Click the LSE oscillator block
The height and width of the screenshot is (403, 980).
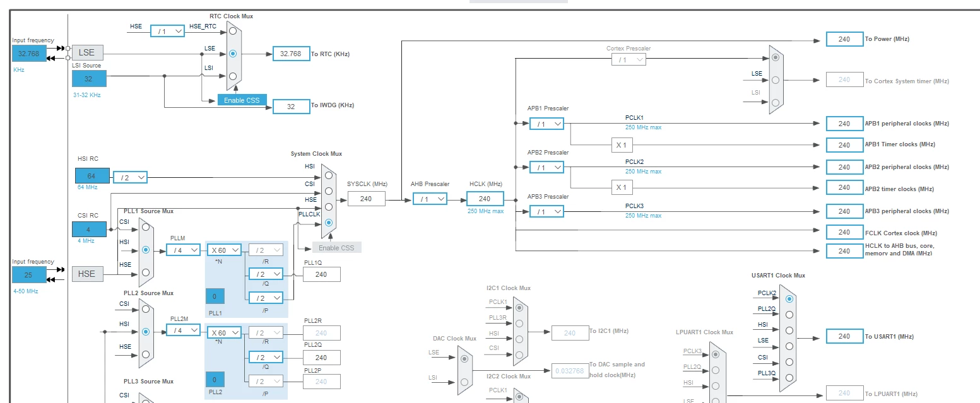[x=87, y=53]
